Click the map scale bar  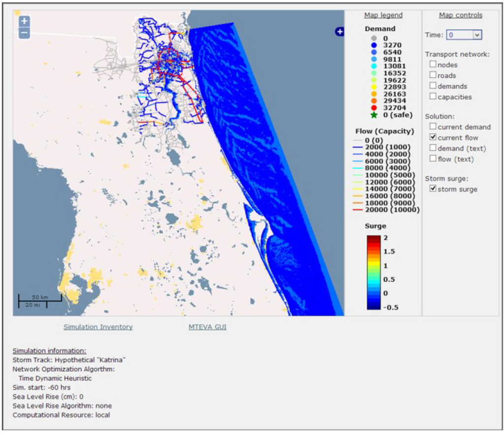pos(40,301)
